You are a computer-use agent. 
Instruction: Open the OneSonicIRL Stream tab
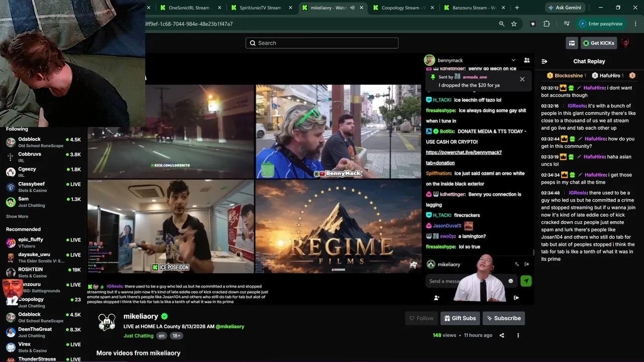coord(189,8)
